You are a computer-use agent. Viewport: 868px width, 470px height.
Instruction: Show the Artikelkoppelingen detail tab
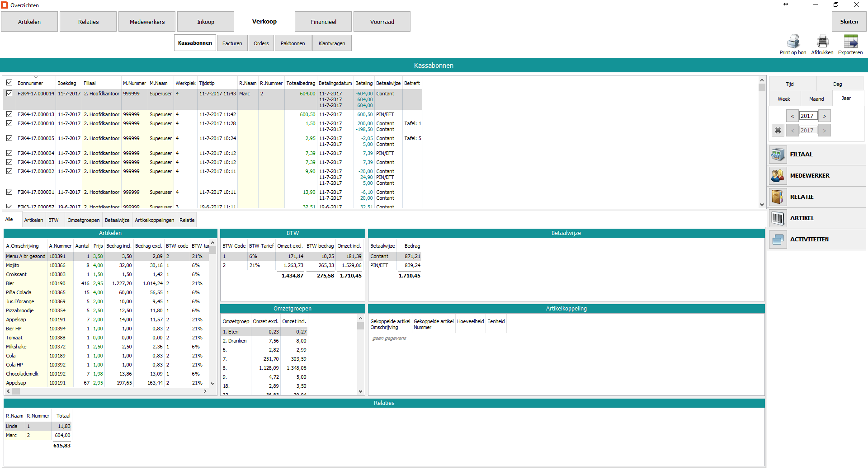(155, 220)
